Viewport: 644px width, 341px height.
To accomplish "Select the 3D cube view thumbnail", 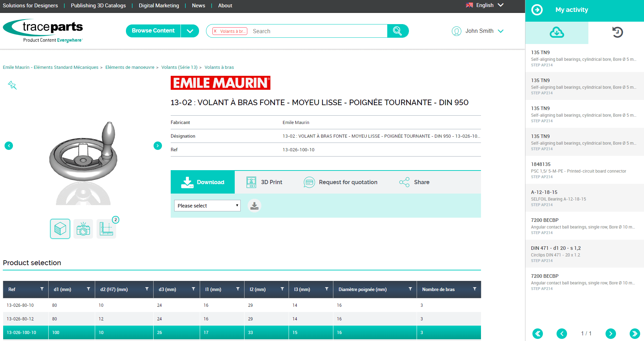I will point(60,229).
